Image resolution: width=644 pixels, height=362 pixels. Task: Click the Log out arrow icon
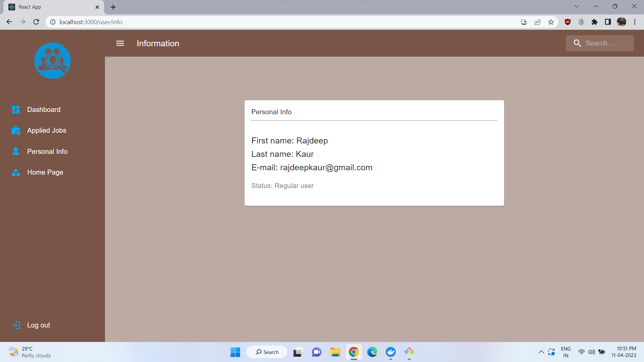tap(16, 325)
